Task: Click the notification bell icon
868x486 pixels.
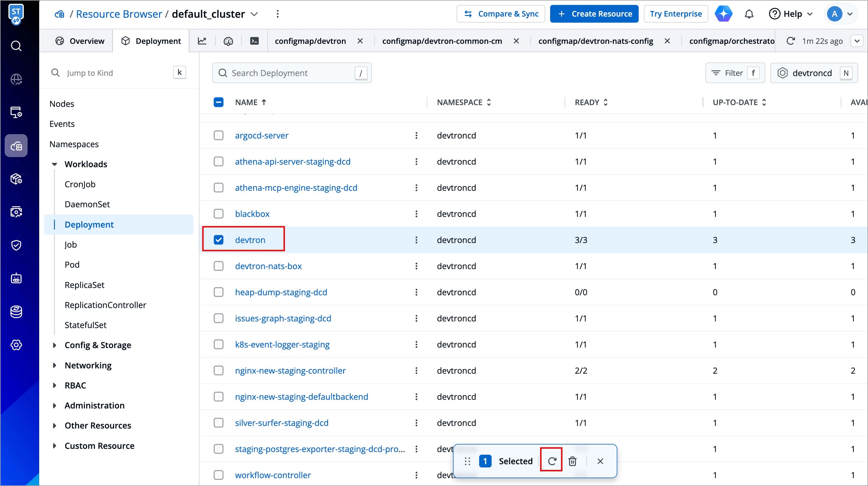Action: click(749, 14)
